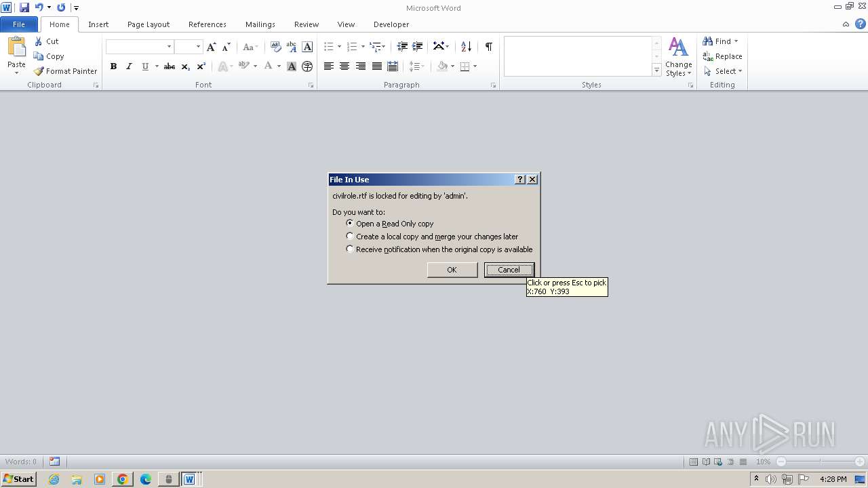The image size is (868, 488).
Task: Open the File tab
Action: tap(19, 24)
